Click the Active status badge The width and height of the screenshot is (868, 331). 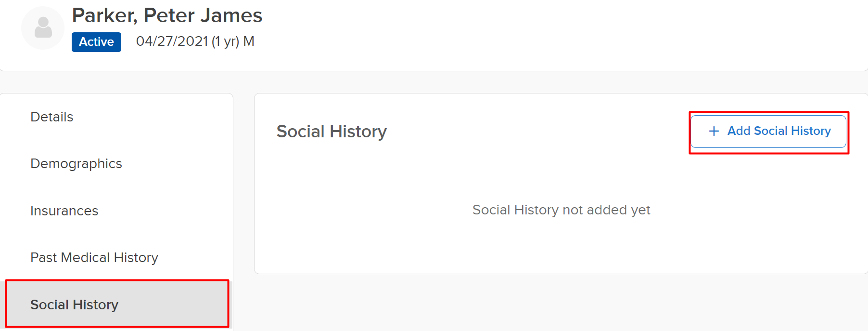pos(96,42)
